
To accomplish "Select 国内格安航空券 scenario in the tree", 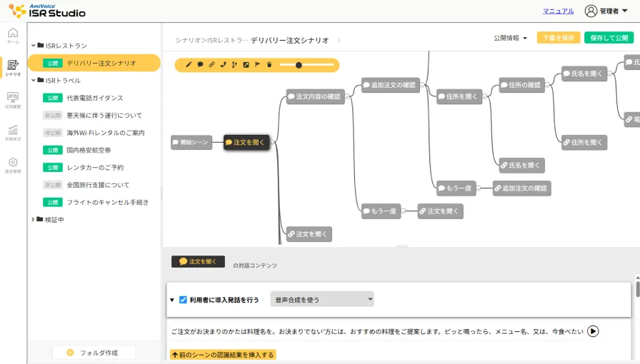I will [x=89, y=150].
